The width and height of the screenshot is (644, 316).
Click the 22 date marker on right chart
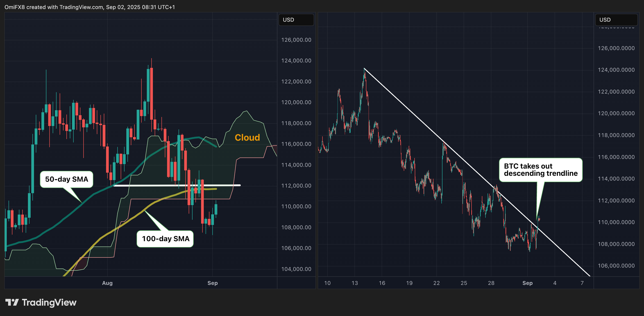pyautogui.click(x=436, y=283)
